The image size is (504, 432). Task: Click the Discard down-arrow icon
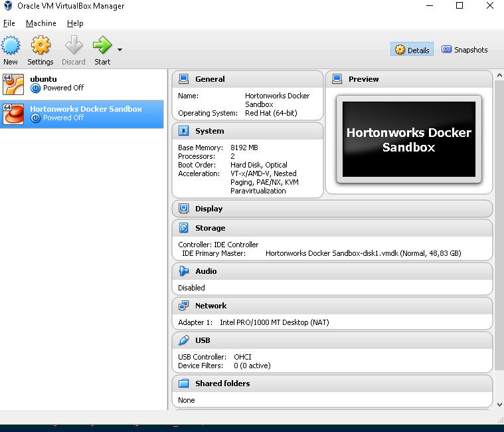[74, 45]
